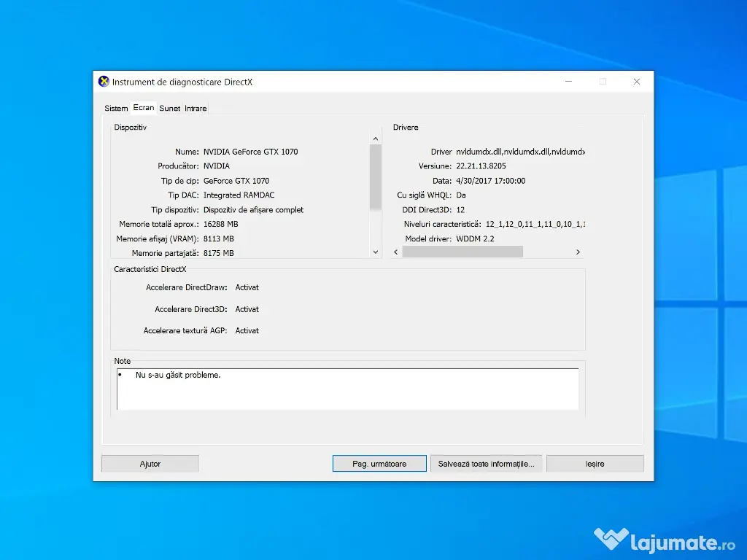Click the Ajutor button

pos(150,463)
